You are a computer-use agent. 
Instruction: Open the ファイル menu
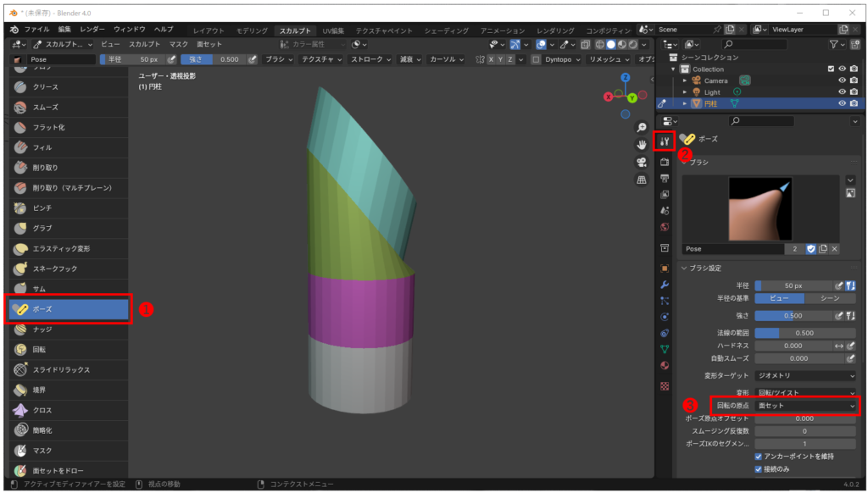pos(36,30)
